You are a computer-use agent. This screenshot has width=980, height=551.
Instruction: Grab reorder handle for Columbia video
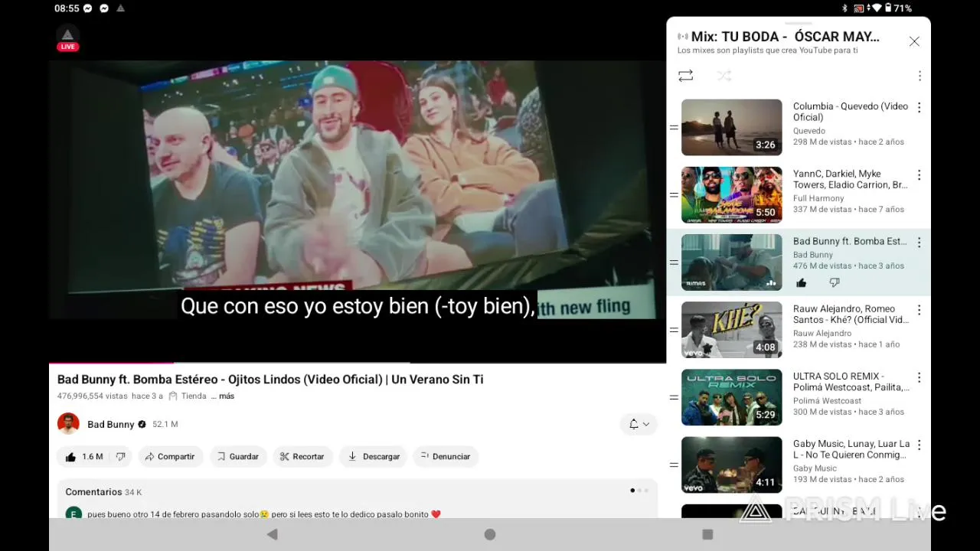(x=674, y=128)
